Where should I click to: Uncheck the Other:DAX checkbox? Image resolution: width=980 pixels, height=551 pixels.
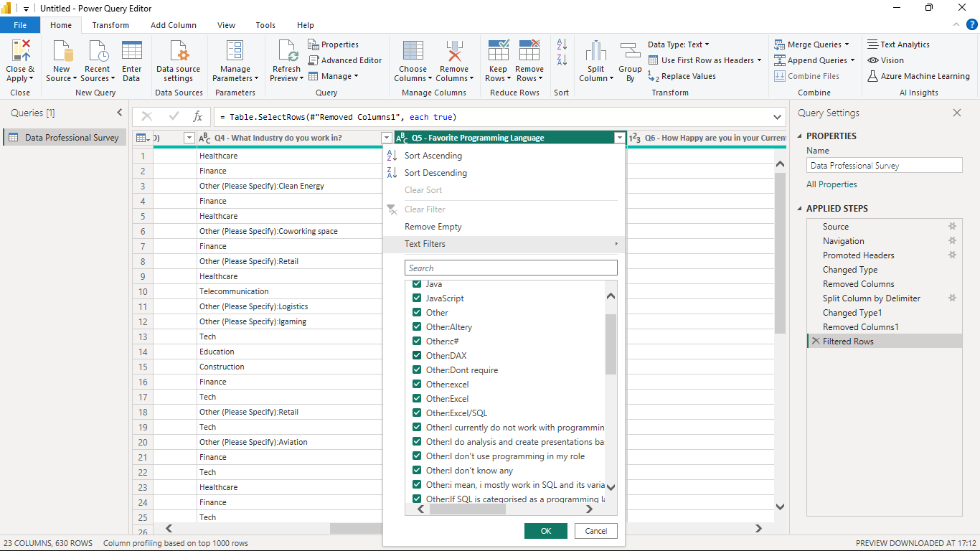pos(417,356)
